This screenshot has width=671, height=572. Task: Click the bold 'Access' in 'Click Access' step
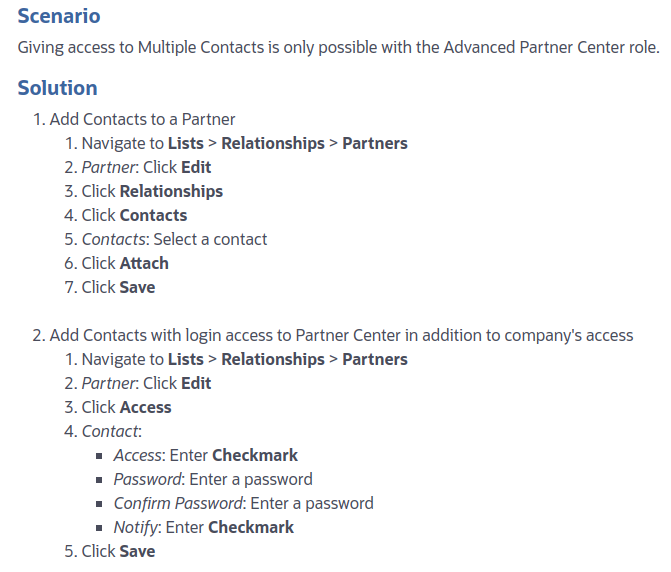(x=145, y=407)
